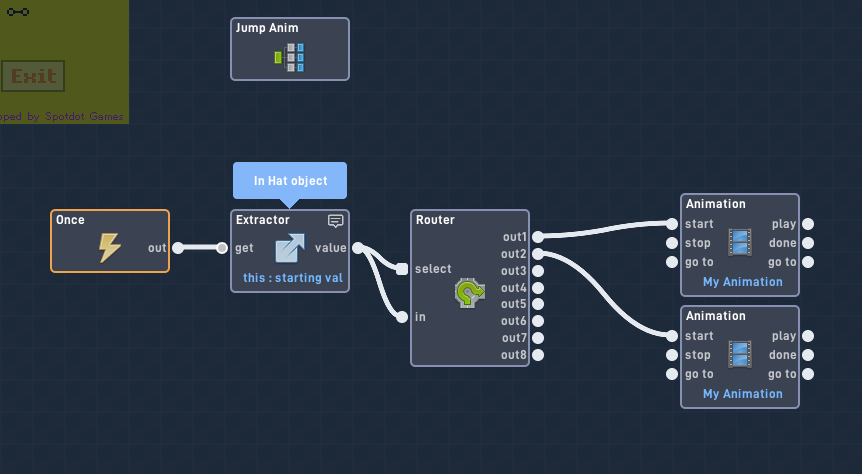Viewport: 862px width, 474px height.
Task: Select the Extractor node title
Action: 262,219
